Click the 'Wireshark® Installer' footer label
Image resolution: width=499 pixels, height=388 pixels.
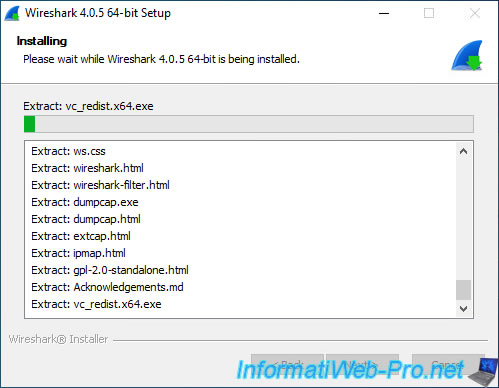(x=58, y=339)
